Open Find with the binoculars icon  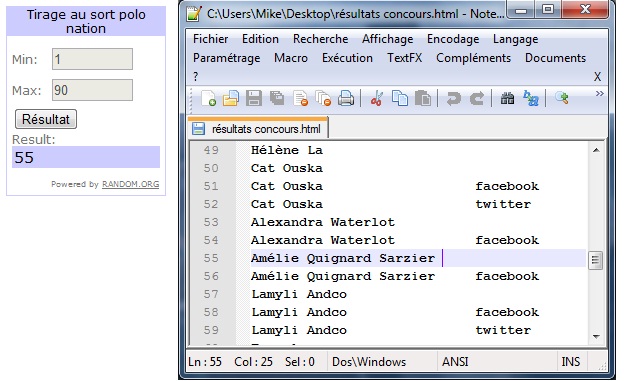507,98
